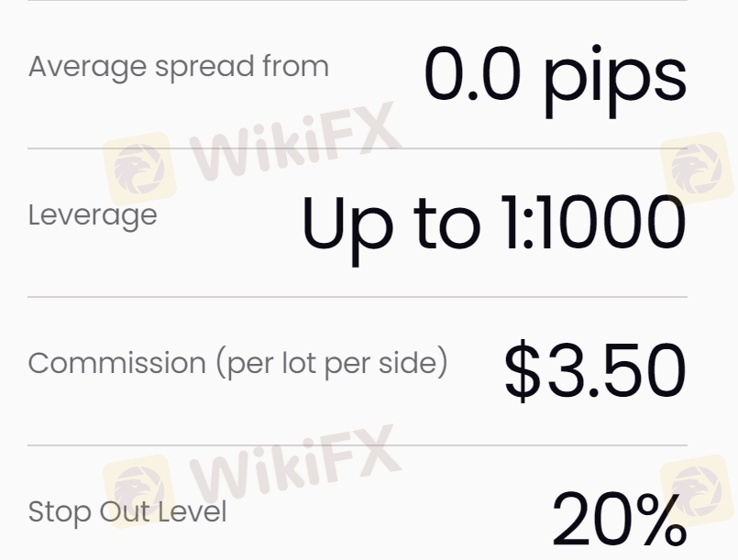
Task: Click the upper-left WikiFX eagle watermark icon
Action: coord(139,169)
